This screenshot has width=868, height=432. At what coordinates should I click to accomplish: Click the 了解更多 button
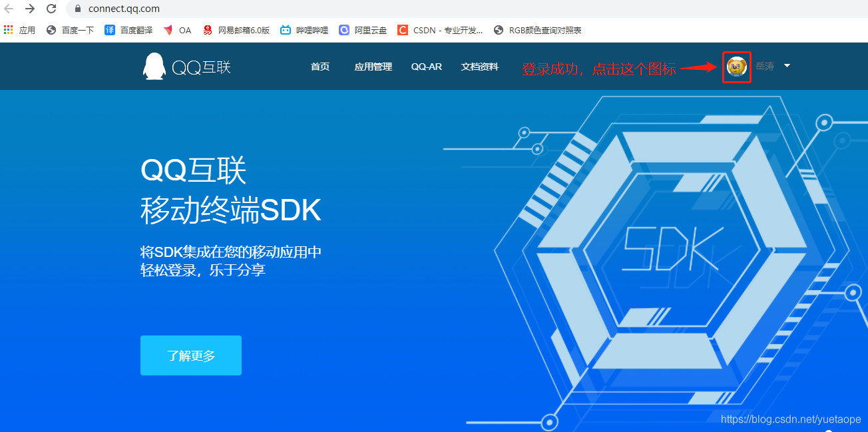pyautogui.click(x=190, y=355)
